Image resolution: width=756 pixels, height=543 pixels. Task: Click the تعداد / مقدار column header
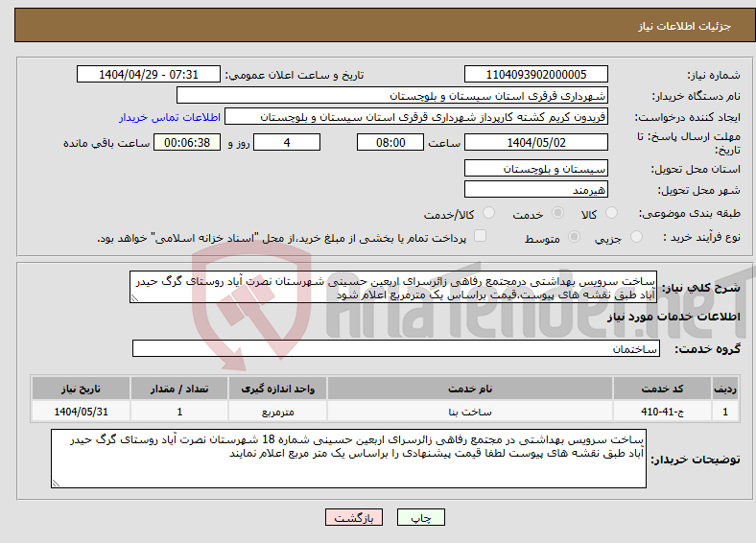pos(179,389)
